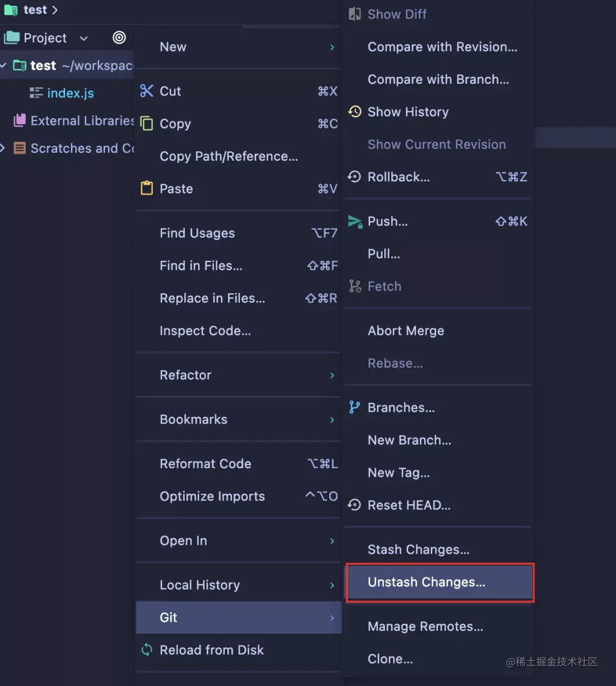616x686 pixels.
Task: Select Compare with Revision…
Action: [x=438, y=47]
